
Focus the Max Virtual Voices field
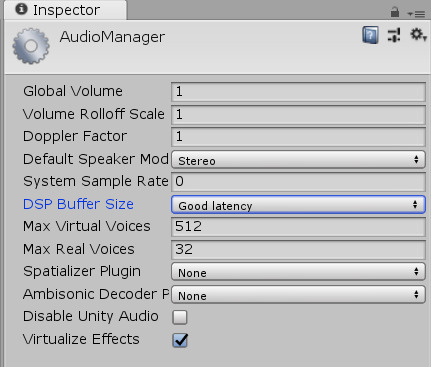coord(298,227)
